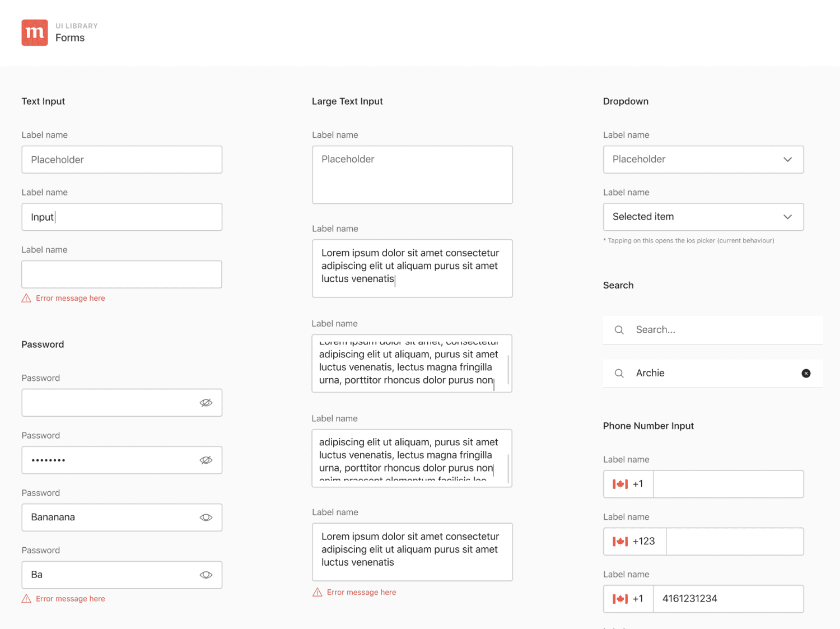Focus the Search... field
840x629 pixels.
pyautogui.click(x=713, y=330)
